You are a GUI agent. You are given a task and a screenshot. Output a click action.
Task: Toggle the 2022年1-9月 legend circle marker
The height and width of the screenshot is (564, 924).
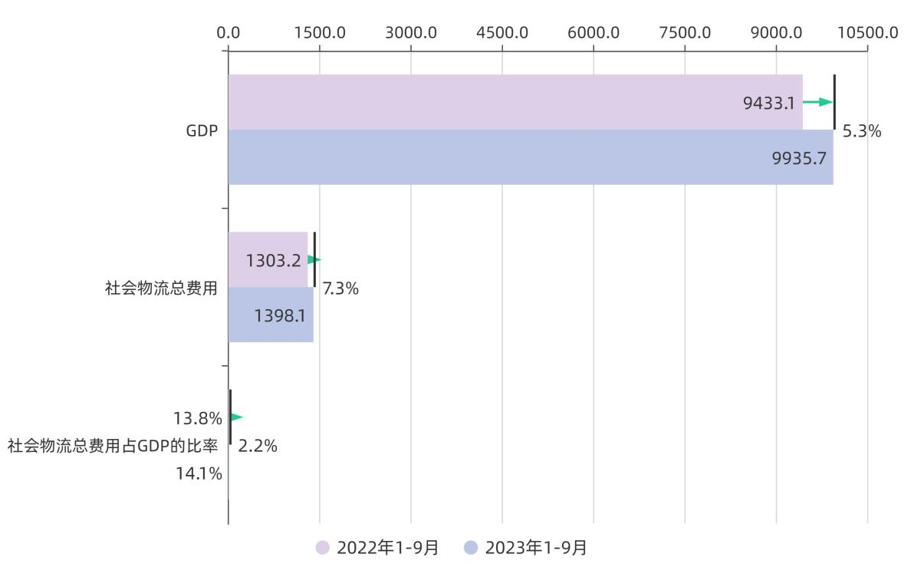point(323,547)
